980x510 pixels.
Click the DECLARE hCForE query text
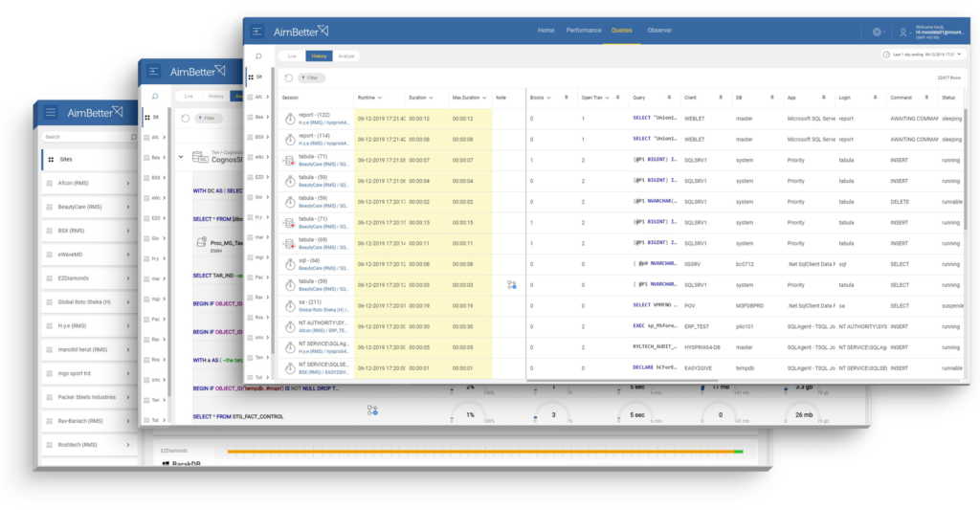click(655, 368)
